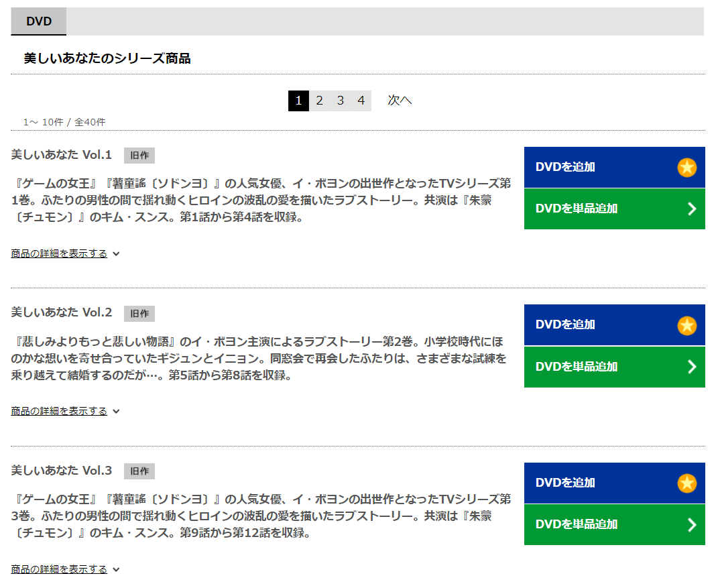718x588 pixels.
Task: Click the 旧作 badge next to Vol.3
Action: pyautogui.click(x=139, y=471)
